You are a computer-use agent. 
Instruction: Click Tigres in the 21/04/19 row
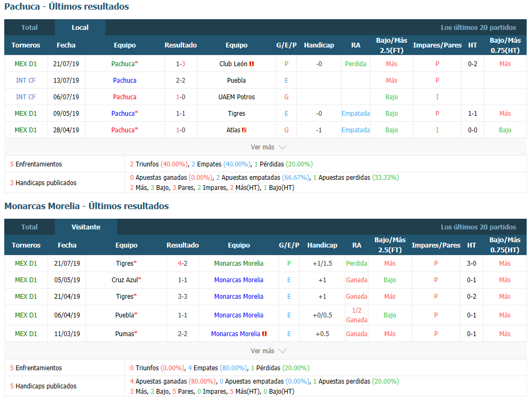125,297
